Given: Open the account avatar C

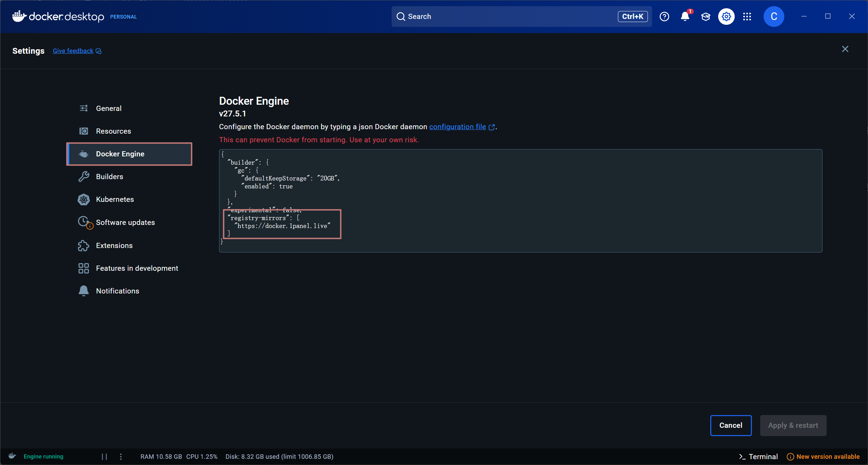Looking at the screenshot, I should pyautogui.click(x=774, y=17).
